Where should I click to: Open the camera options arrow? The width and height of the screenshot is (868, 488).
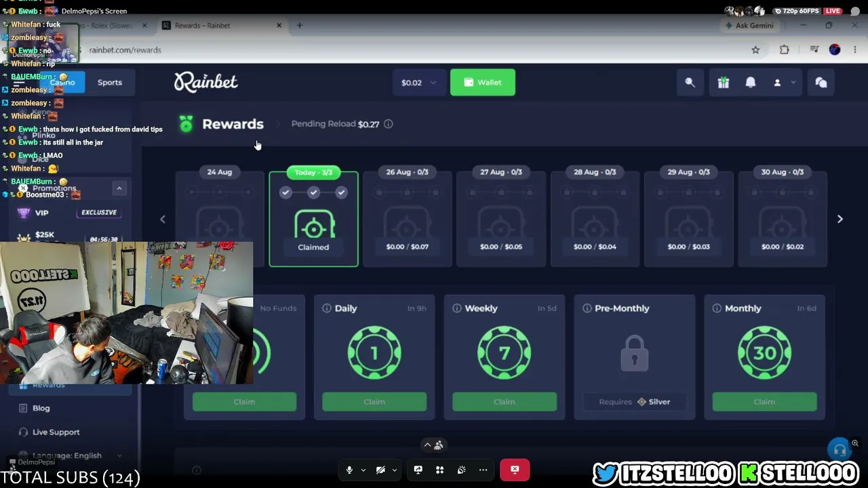[394, 470]
